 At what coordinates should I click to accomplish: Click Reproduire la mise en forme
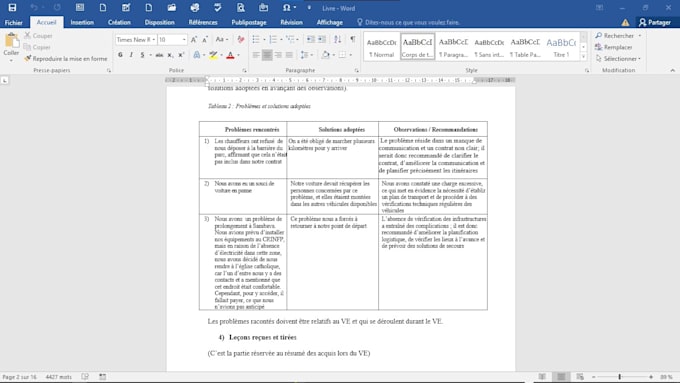65,59
